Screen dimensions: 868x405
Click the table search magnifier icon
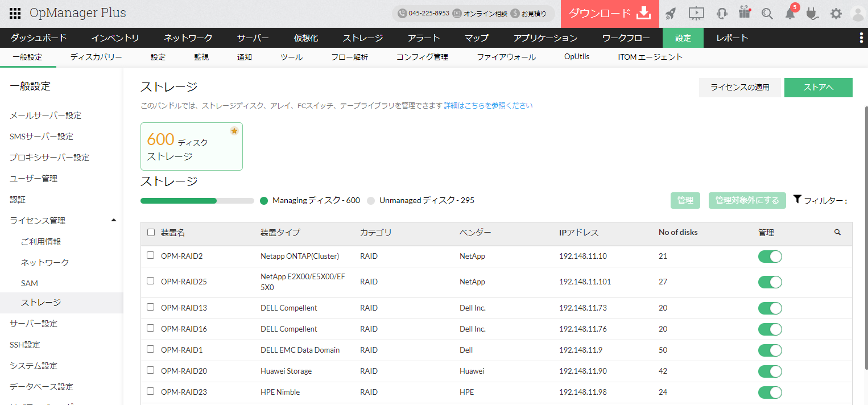coord(837,232)
